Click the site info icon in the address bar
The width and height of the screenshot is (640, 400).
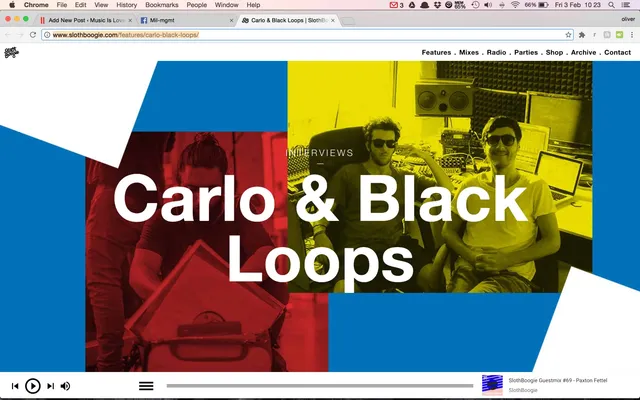(x=47, y=35)
